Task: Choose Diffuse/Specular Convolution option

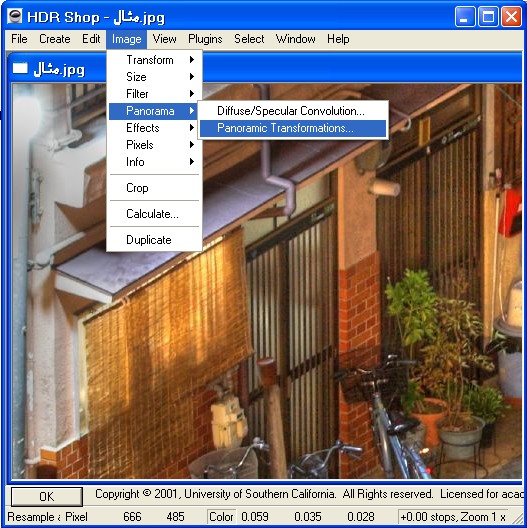Action: [x=293, y=111]
